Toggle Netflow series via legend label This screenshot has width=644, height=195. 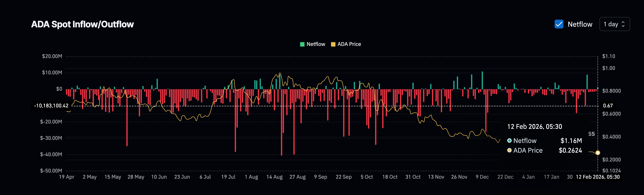(x=316, y=44)
